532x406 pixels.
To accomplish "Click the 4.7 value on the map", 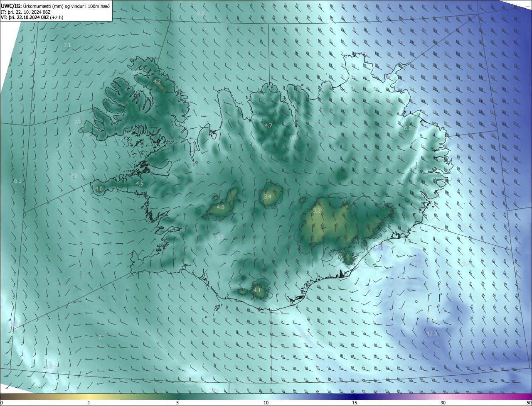I will 268,126.
